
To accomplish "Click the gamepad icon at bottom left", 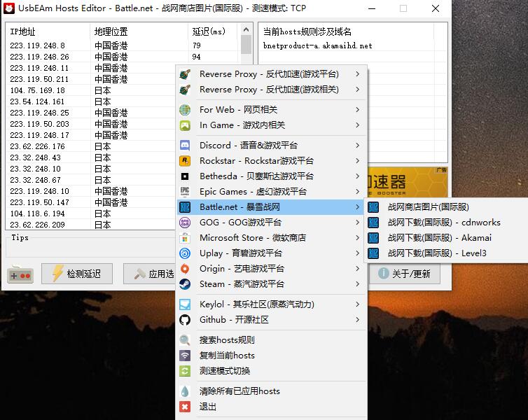I will pos(20,274).
